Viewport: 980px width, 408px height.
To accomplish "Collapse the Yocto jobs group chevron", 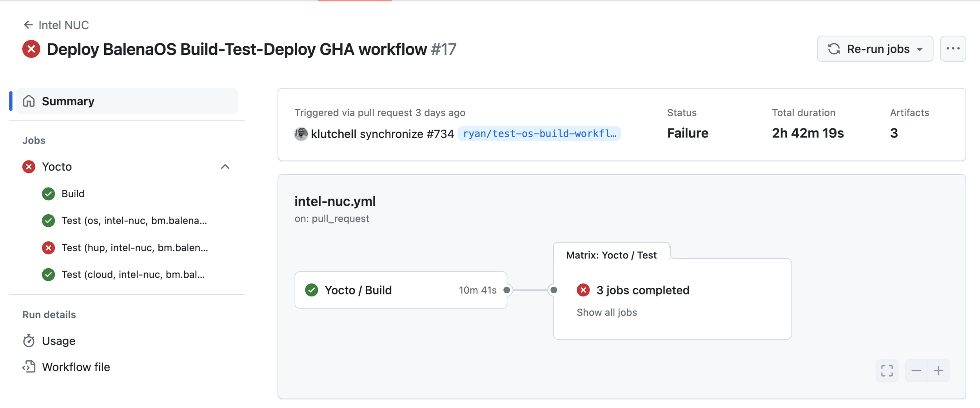I will tap(225, 167).
